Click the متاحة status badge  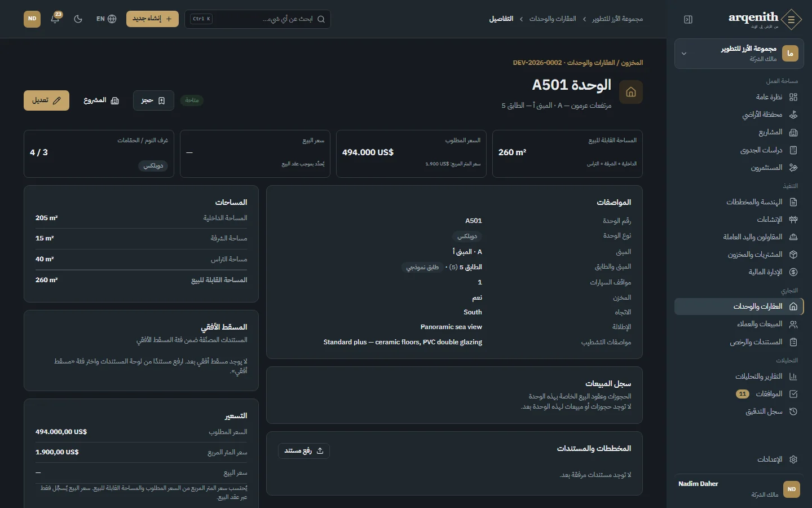click(192, 100)
